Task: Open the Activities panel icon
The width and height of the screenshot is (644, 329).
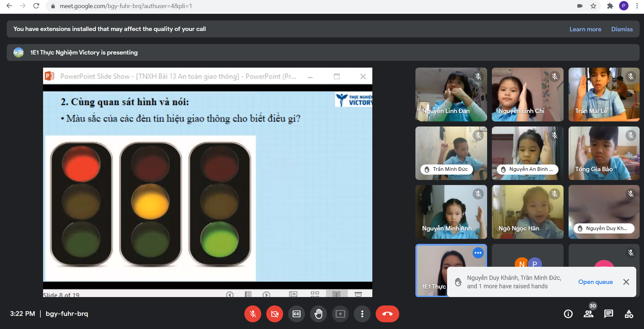Action: tap(629, 314)
